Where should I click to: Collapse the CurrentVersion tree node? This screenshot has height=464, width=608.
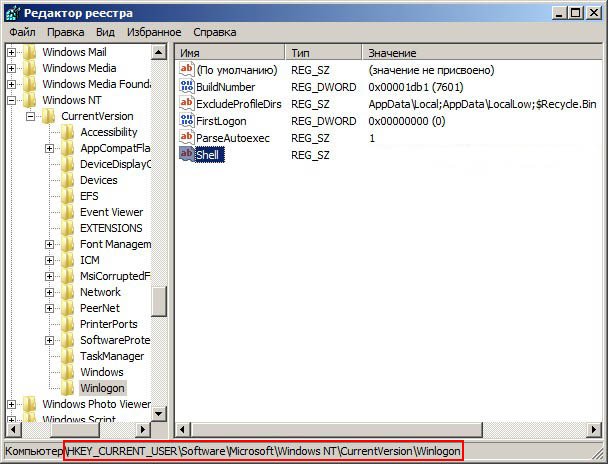click(31, 116)
